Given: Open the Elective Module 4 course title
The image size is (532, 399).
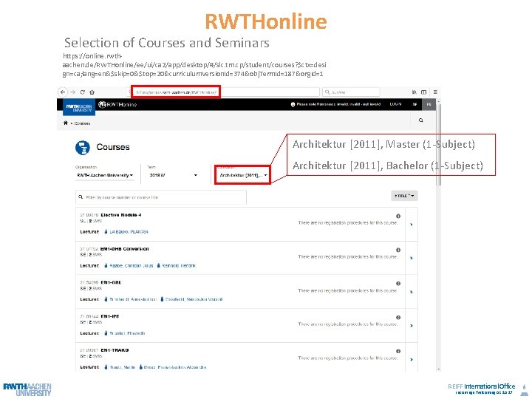Looking at the screenshot, I should (120, 215).
